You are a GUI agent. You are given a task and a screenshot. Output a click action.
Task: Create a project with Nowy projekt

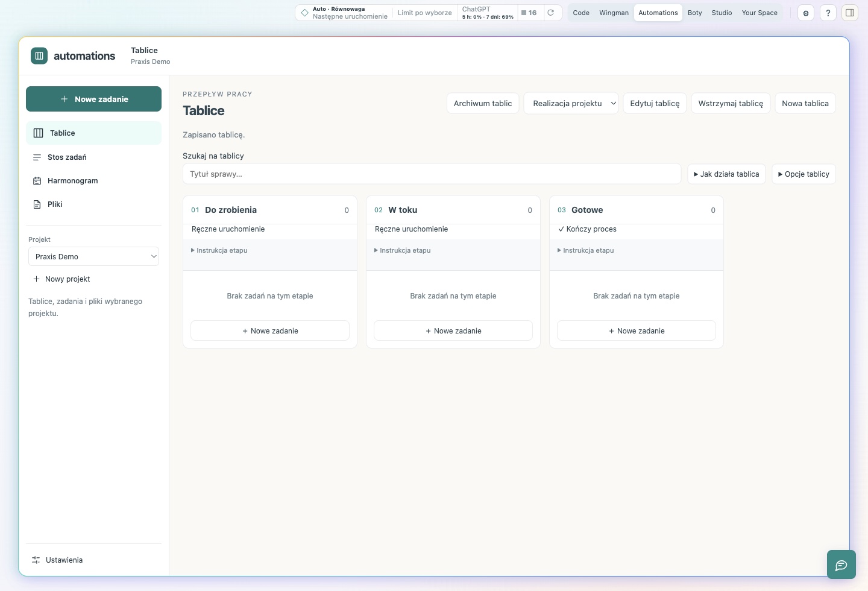(x=61, y=279)
